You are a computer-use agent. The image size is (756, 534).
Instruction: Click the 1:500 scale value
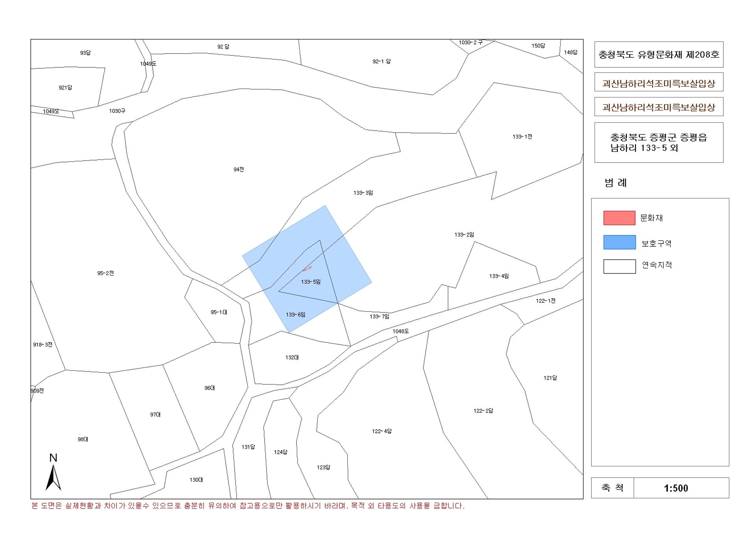point(676,488)
